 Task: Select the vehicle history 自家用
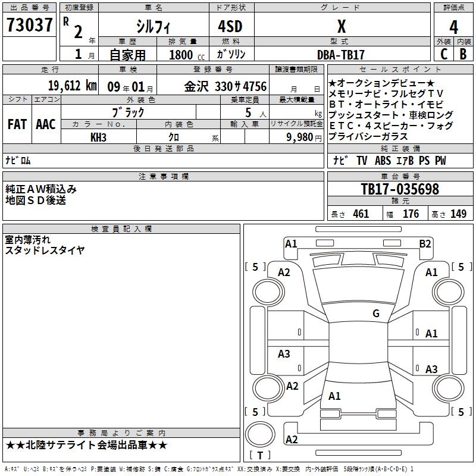127,55
